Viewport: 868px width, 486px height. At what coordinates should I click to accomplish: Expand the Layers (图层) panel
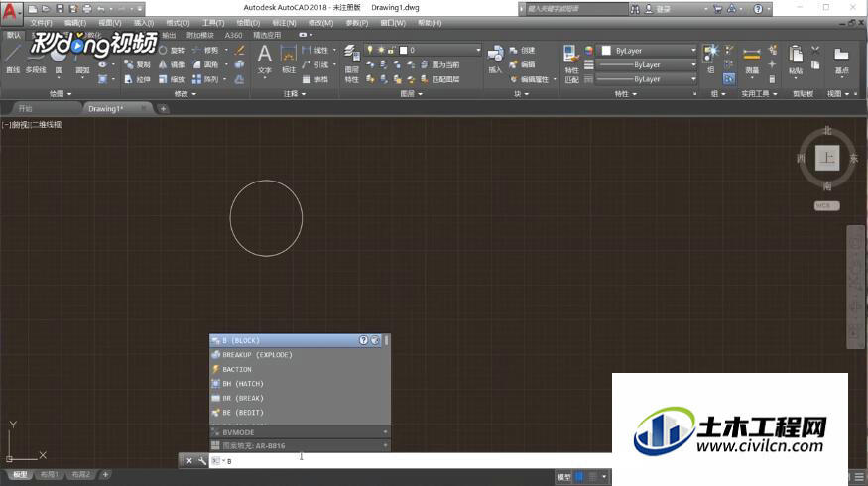411,94
